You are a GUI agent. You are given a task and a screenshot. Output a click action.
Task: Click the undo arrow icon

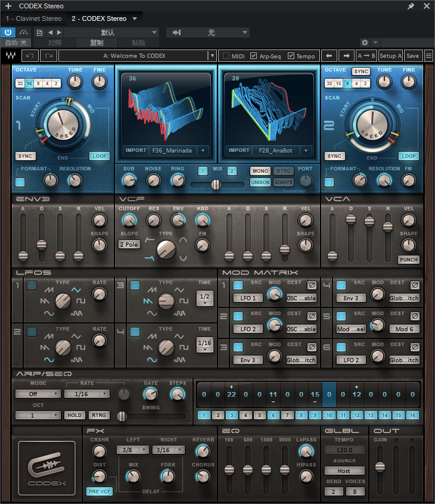(x=30, y=55)
